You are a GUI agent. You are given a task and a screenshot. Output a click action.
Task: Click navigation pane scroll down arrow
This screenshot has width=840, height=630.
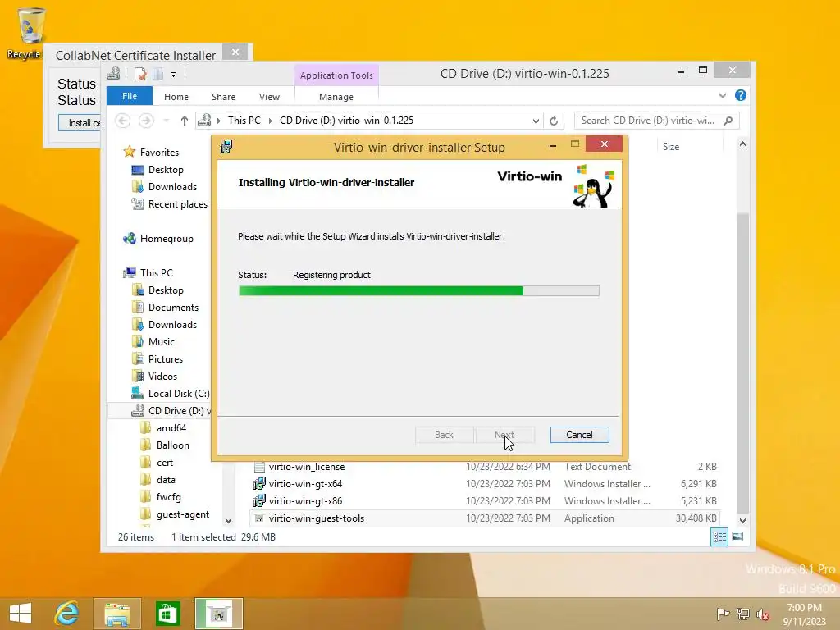228,520
